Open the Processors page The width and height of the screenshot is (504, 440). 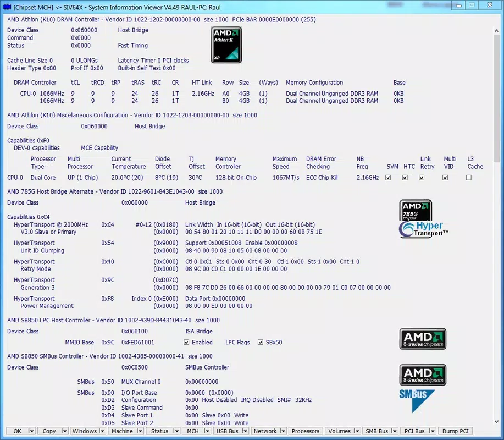tap(306, 431)
